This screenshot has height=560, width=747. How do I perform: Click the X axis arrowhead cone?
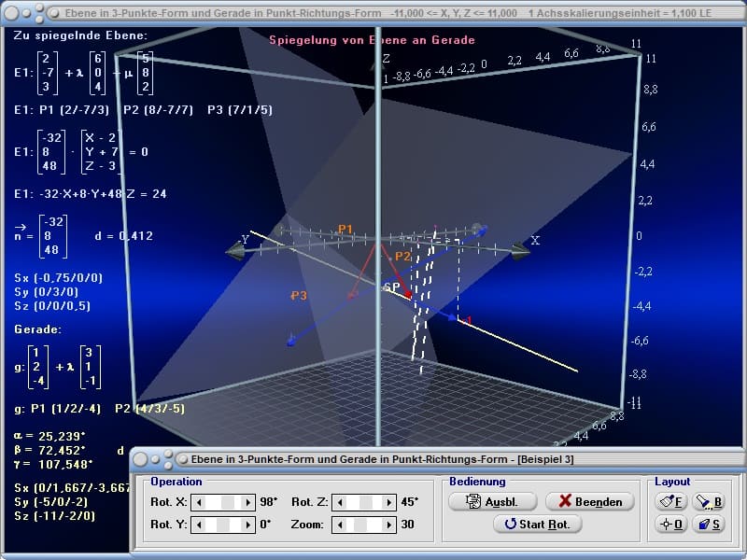[x=520, y=250]
